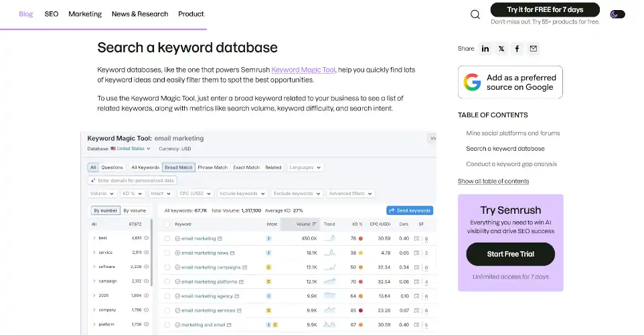Open the Include keywords dropdown
This screenshot has width=644, height=335.
[x=242, y=194]
